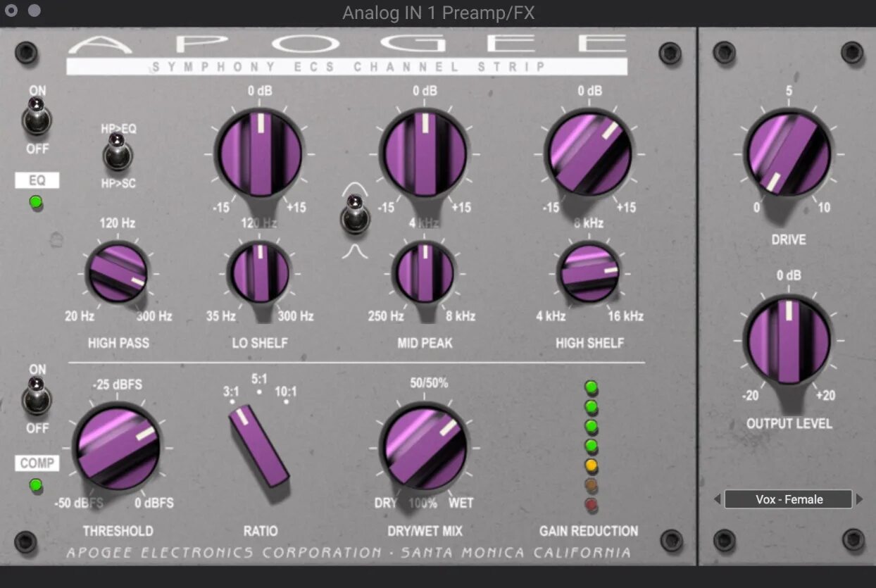Flip the HP>EQ / HP>SC routing switch
Screen dimensions: 876x588
tap(118, 153)
